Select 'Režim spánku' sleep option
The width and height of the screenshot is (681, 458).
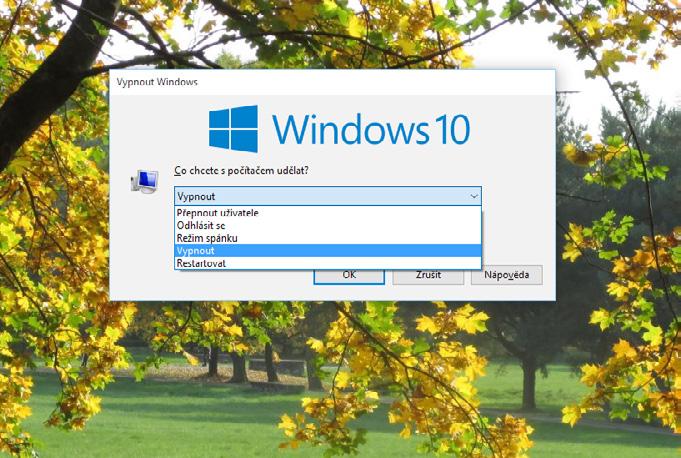click(x=328, y=238)
